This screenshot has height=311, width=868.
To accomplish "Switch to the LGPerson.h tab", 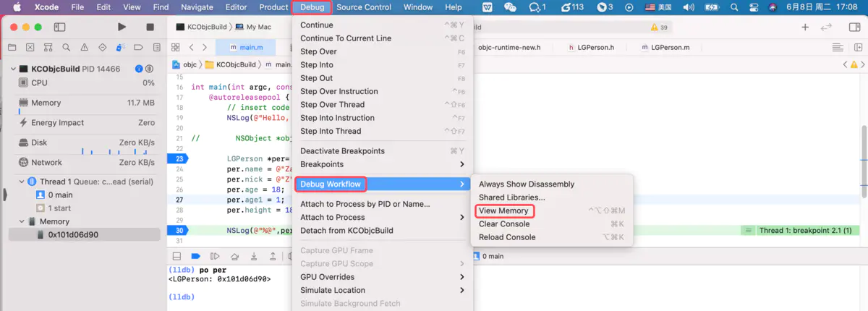I will 590,47.
